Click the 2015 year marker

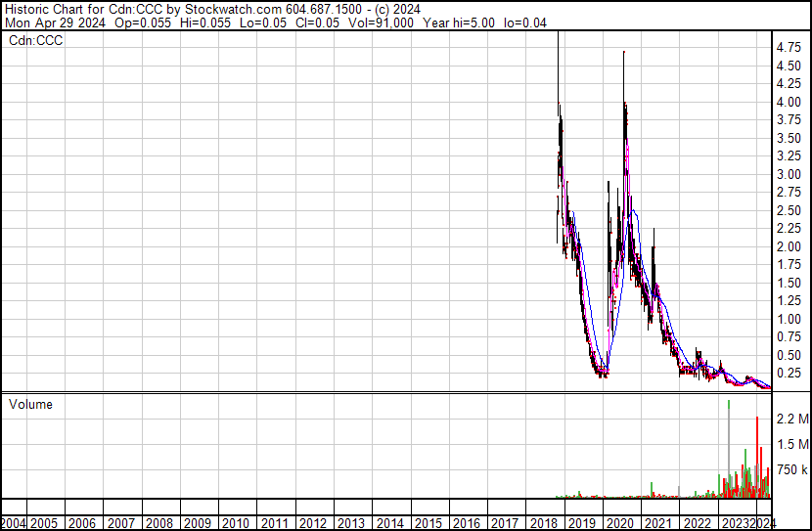[428, 523]
